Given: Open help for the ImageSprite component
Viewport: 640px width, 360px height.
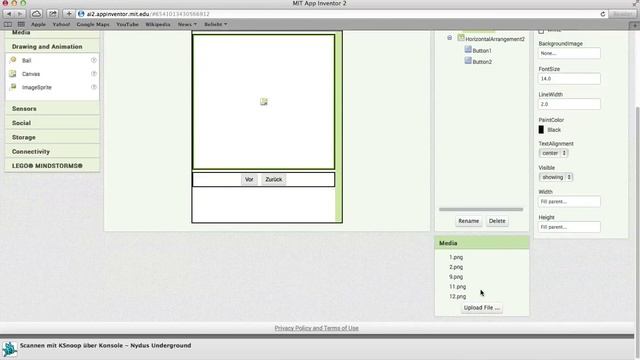Looking at the screenshot, I should point(93,87).
